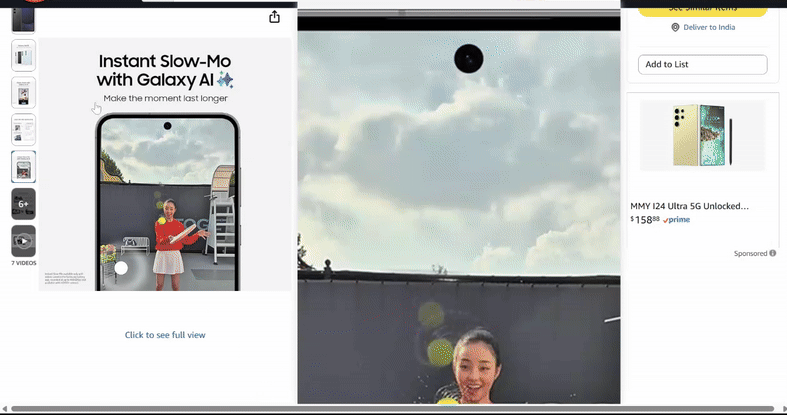Click the right arrow of horizontal scrollbar
This screenshot has height=415, width=787.
click(x=781, y=409)
